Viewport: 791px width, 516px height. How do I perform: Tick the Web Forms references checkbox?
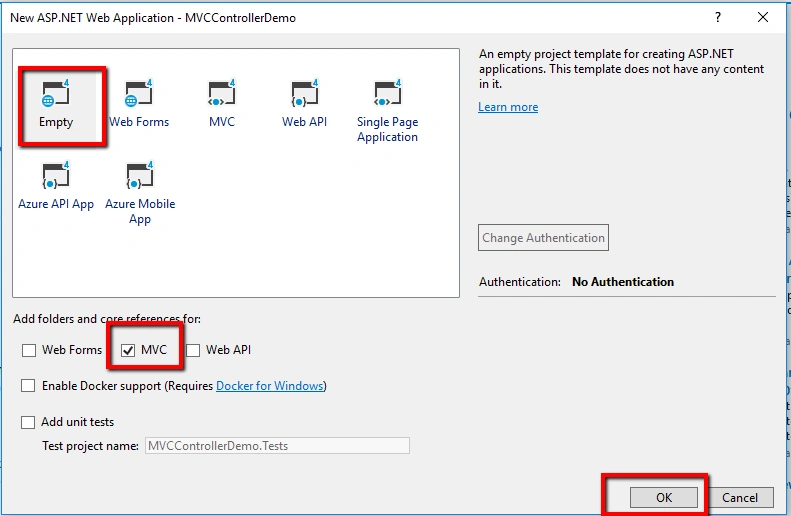[29, 350]
